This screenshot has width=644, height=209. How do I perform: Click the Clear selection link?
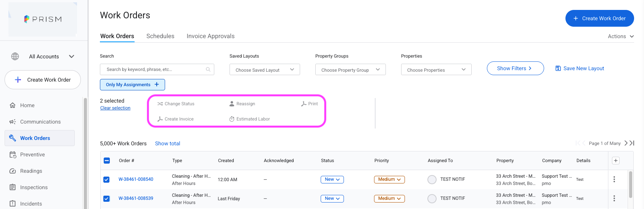tap(115, 108)
